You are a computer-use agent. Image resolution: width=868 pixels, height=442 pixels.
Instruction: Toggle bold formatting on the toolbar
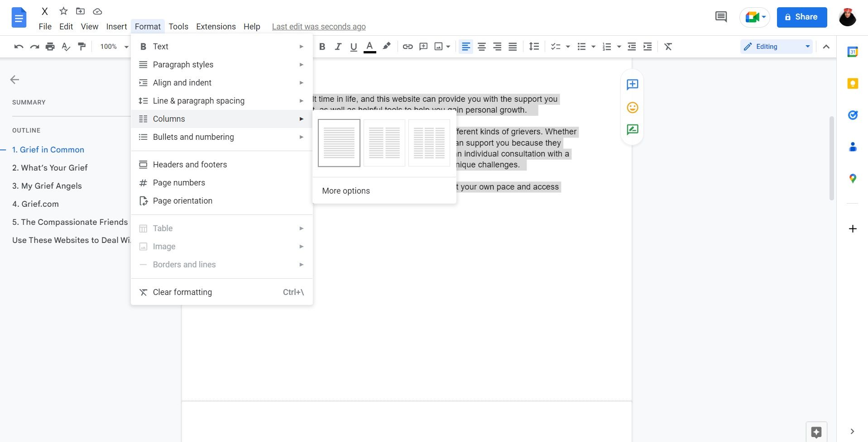322,46
